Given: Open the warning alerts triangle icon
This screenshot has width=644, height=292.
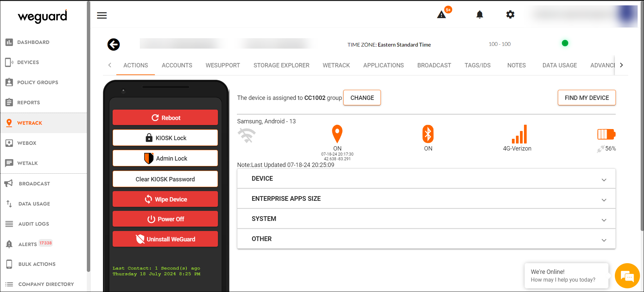Looking at the screenshot, I should coord(442,14).
